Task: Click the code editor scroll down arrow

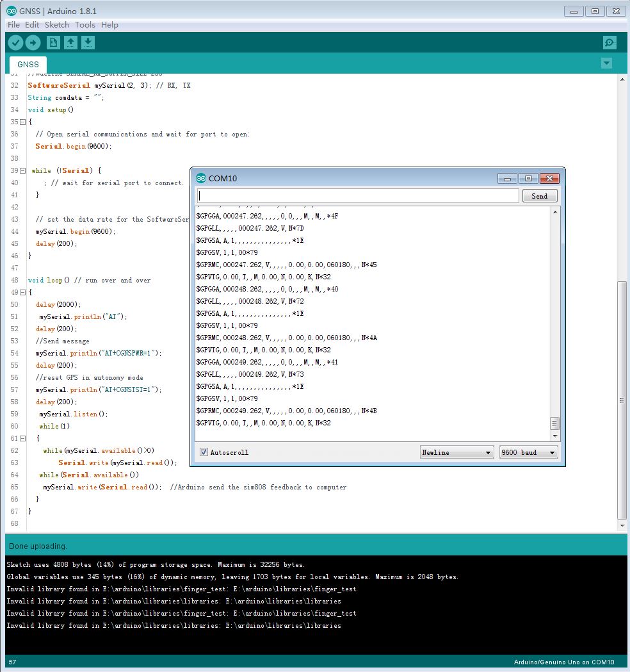Action: coord(622,525)
